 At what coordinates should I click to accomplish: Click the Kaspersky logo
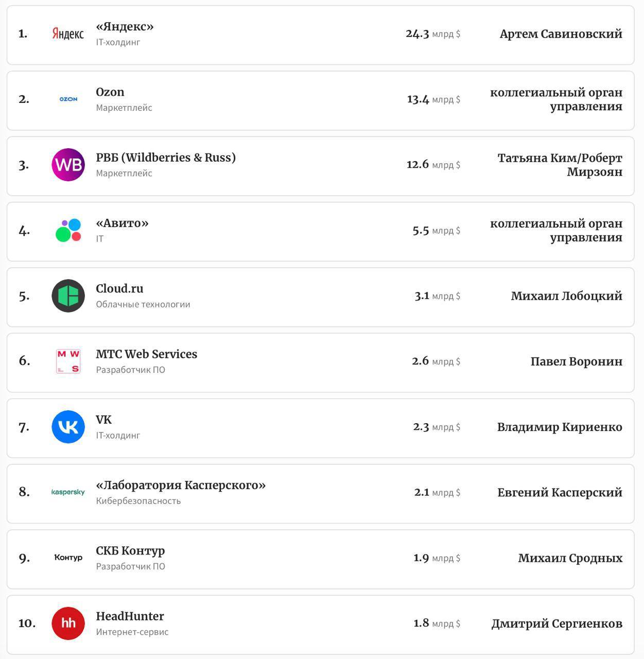(x=68, y=492)
